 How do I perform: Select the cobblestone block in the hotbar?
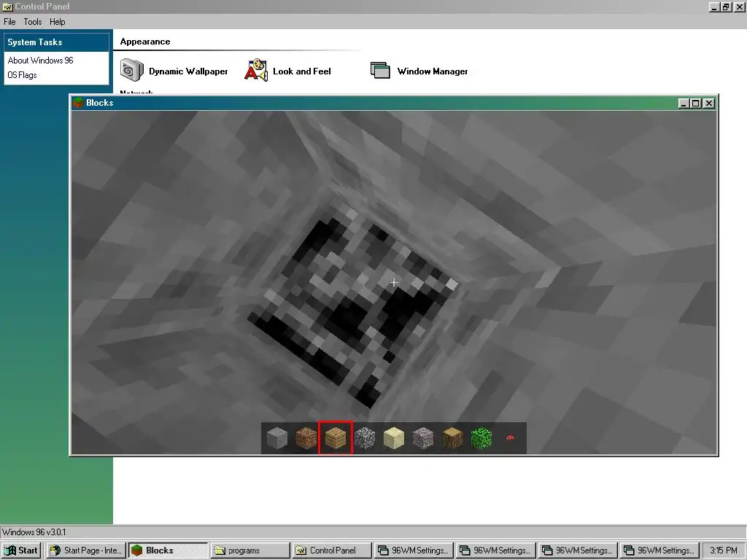pos(365,438)
